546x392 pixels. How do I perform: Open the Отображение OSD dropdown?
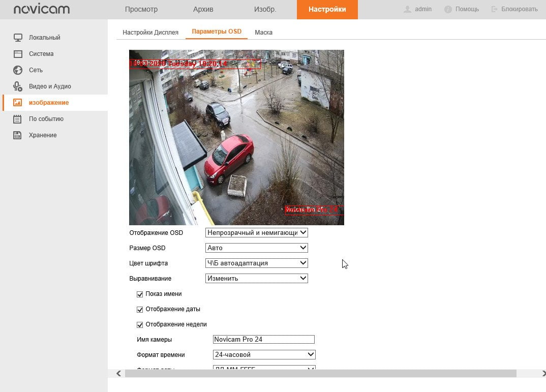tap(257, 232)
